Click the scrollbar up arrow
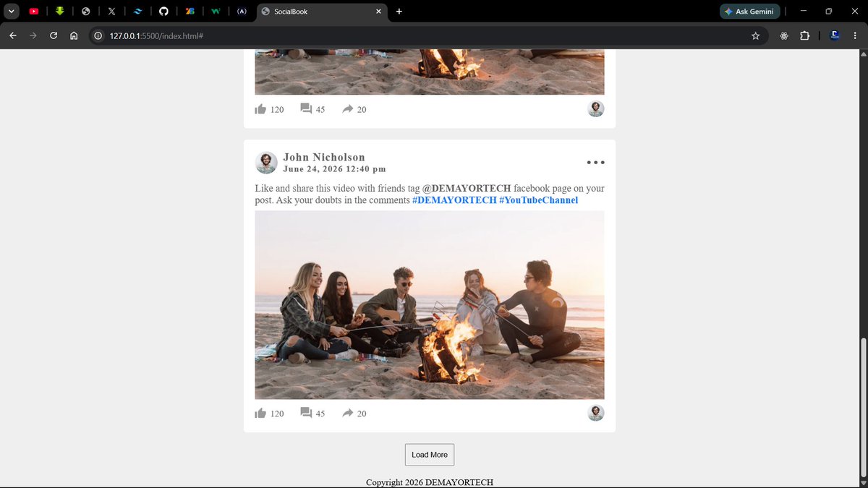The width and height of the screenshot is (868, 488). (862, 54)
